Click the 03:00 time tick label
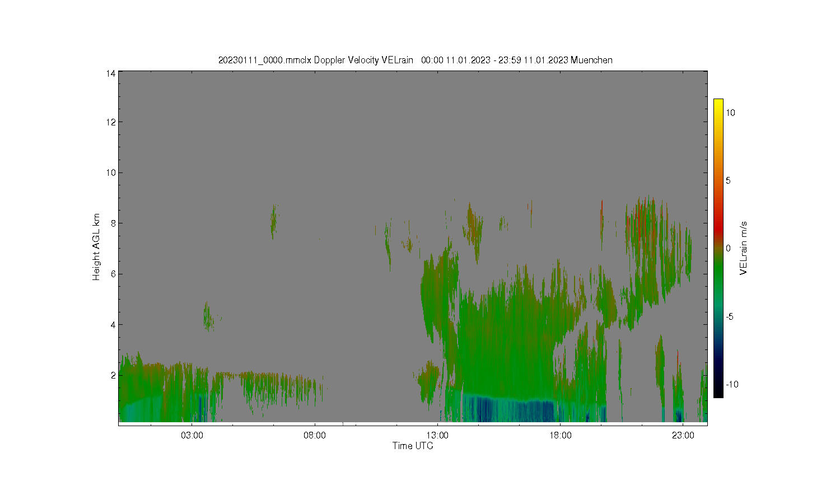 192,436
